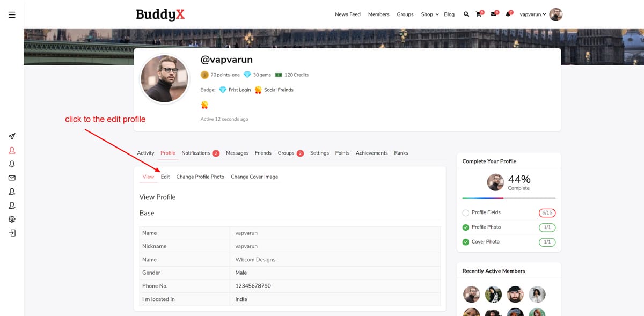Click the unchecked Profile Fields circle

pos(465,213)
